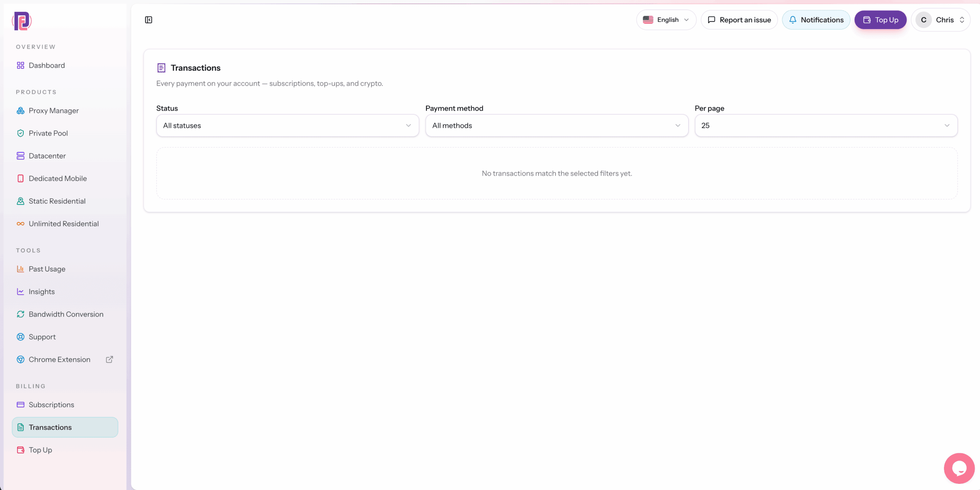Click the Report an issue button
Image resolution: width=980 pixels, height=490 pixels.
[739, 20]
